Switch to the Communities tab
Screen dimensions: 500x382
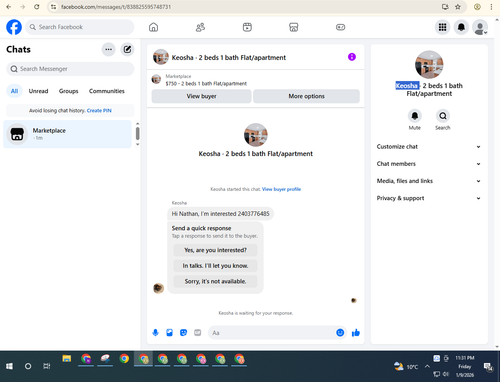pyautogui.click(x=107, y=91)
